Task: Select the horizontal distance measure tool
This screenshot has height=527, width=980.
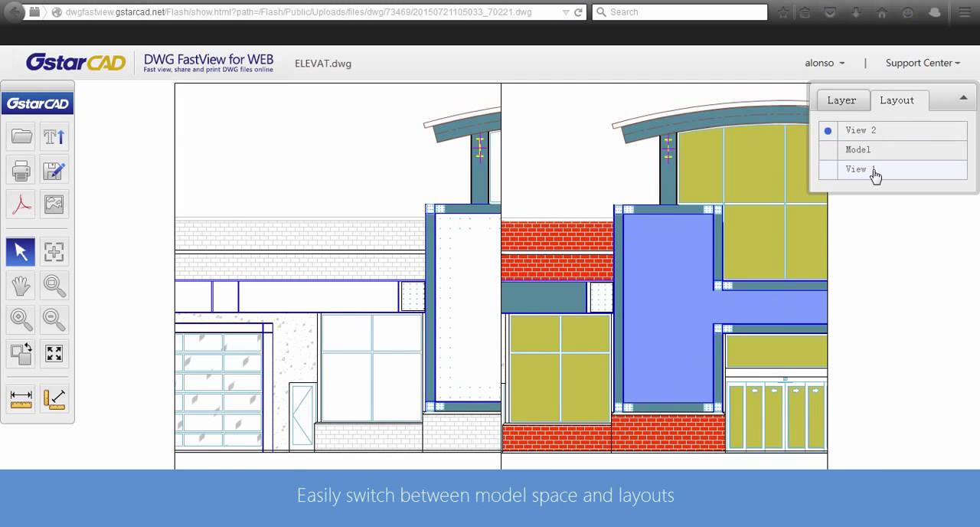Action: click(21, 399)
